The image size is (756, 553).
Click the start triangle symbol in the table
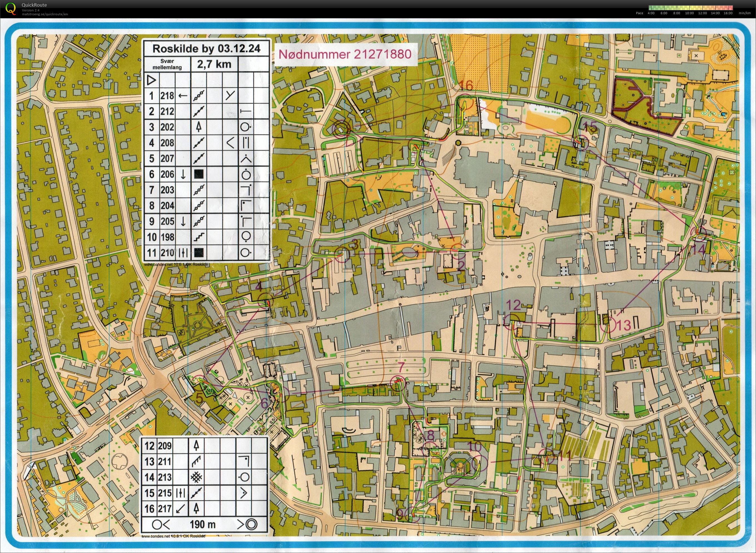coord(152,80)
